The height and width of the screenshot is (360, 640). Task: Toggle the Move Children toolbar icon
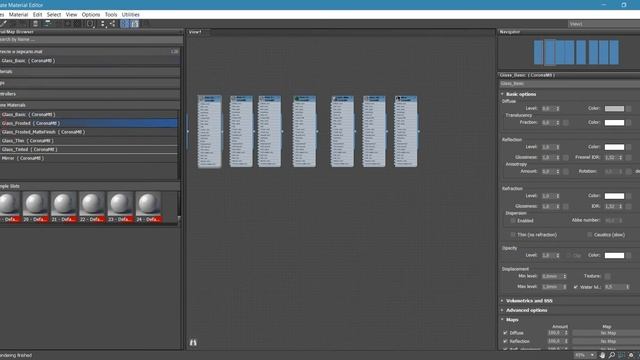point(47,24)
